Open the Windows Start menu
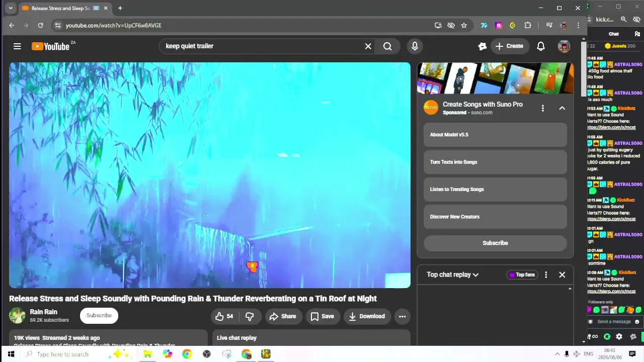The image size is (644, 362). click(11, 354)
